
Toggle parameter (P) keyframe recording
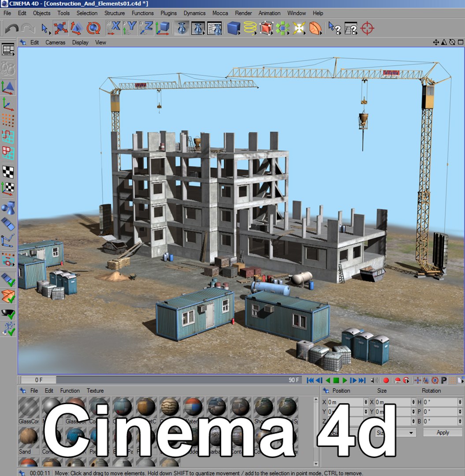point(444,380)
